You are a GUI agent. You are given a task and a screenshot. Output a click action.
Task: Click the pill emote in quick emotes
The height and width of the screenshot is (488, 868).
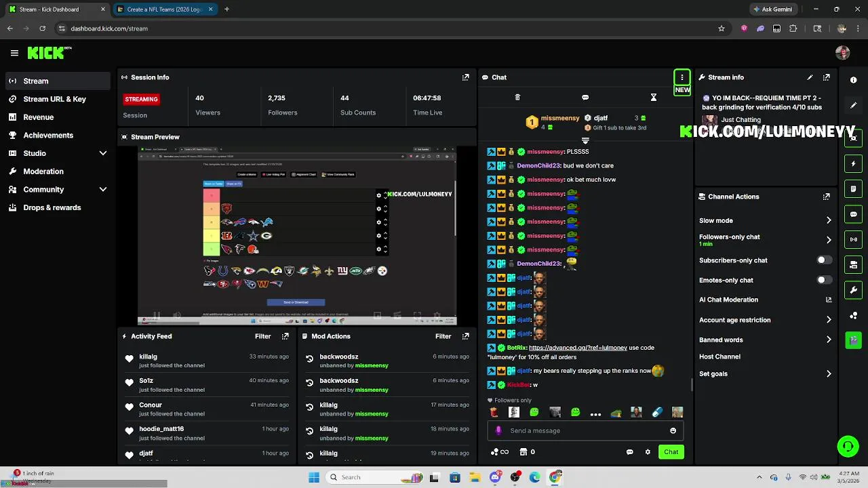pyautogui.click(x=656, y=412)
